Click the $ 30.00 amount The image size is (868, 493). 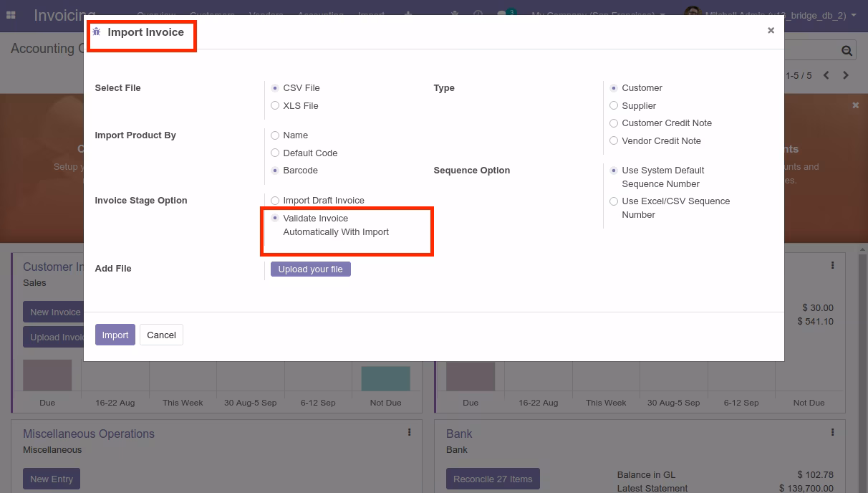point(818,308)
